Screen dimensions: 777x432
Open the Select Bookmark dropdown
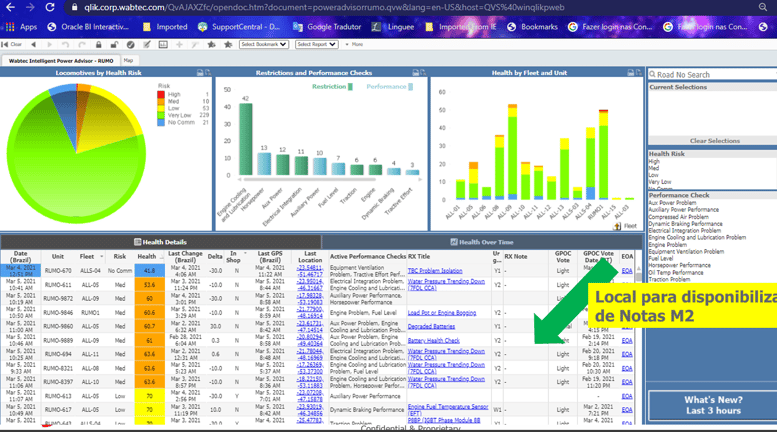264,45
